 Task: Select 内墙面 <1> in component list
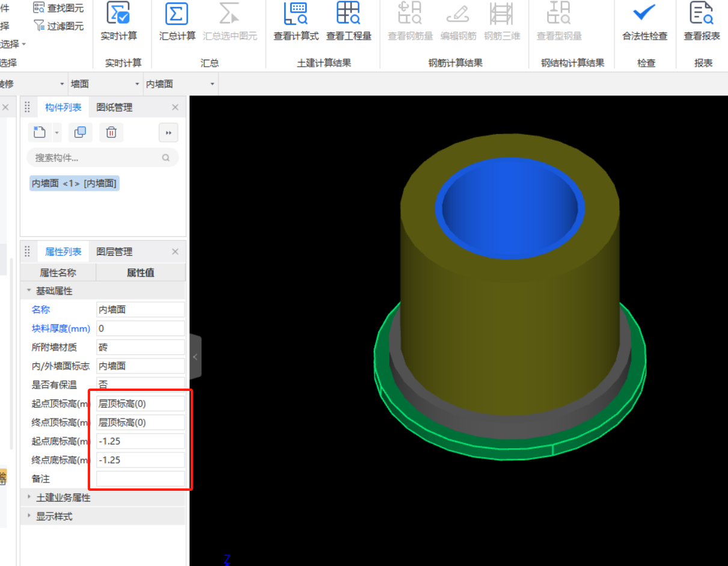point(74,183)
